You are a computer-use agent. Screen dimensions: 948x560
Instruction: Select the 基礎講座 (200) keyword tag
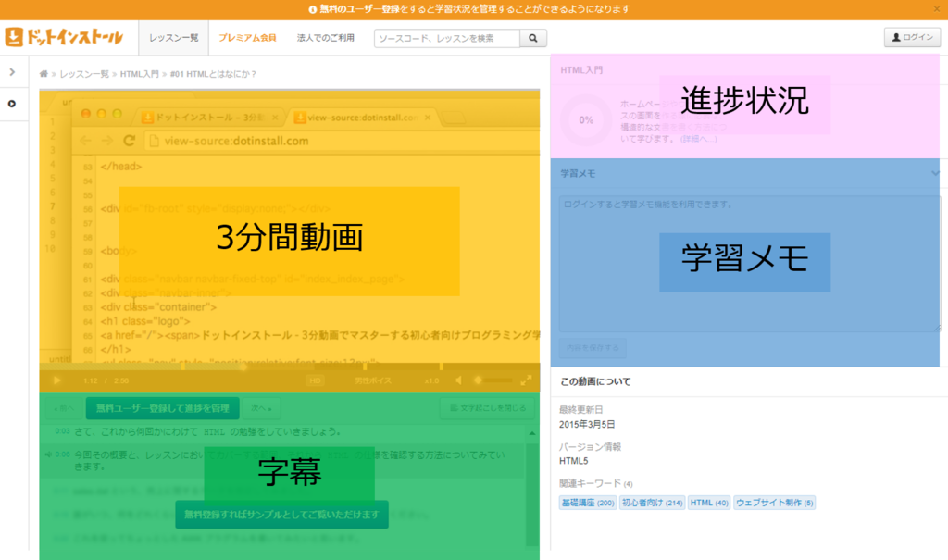588,503
